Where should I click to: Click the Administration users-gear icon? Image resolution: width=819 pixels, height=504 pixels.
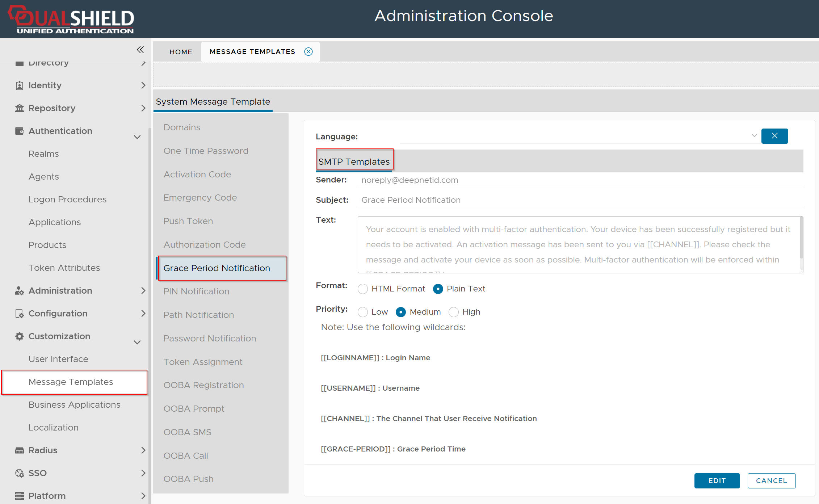20,291
